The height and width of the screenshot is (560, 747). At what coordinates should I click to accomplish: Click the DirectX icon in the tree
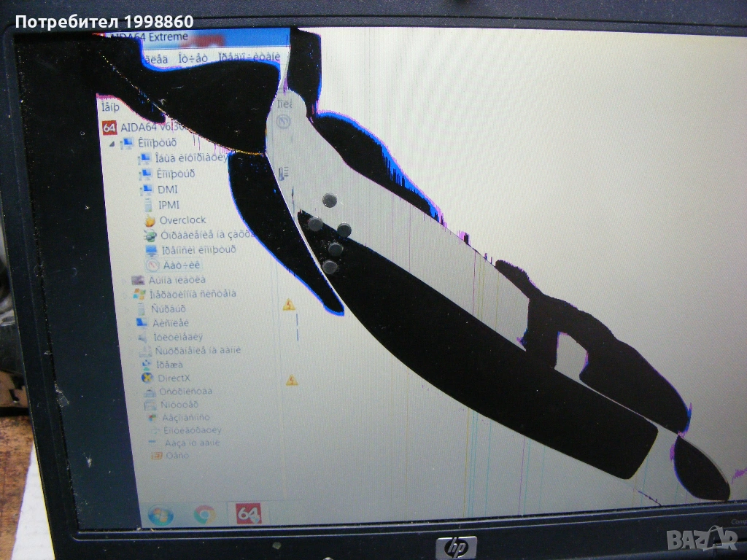147,378
